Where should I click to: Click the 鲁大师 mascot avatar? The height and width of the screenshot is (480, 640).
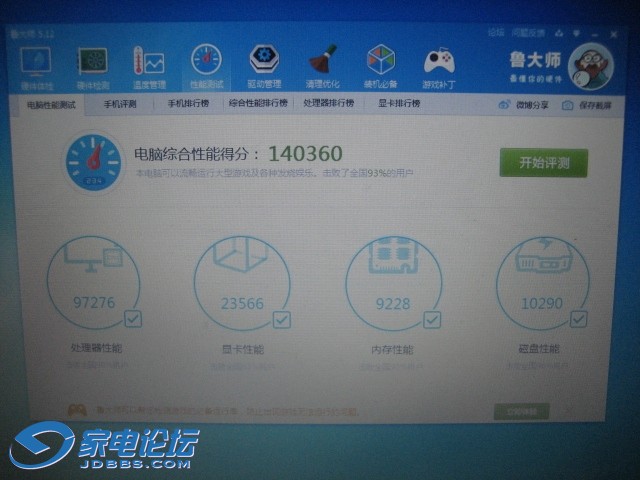[x=589, y=66]
